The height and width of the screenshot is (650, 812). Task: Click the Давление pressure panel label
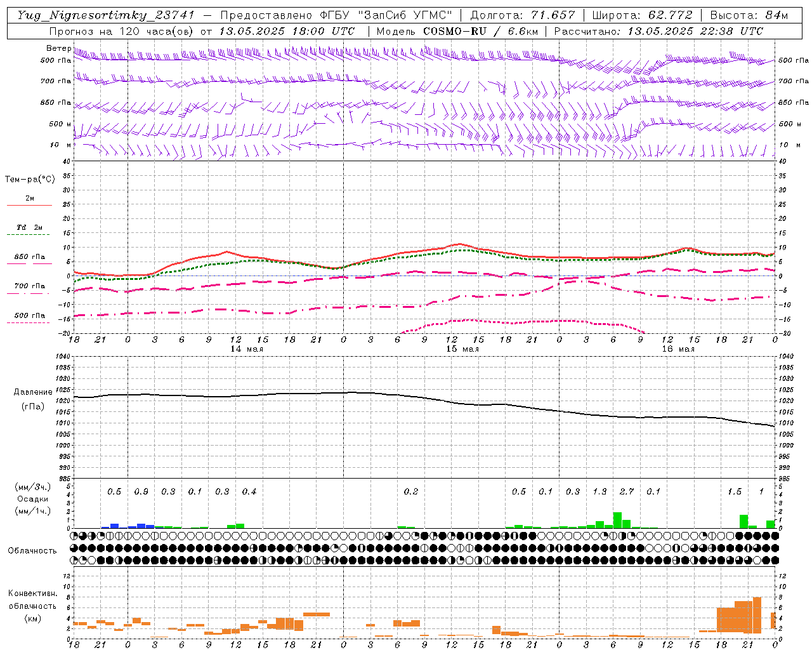click(33, 392)
